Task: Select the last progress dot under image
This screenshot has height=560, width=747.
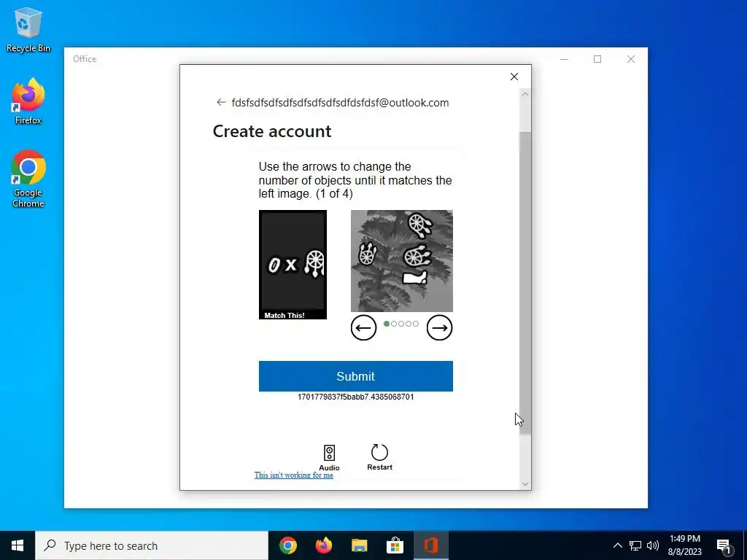Action: (x=416, y=324)
